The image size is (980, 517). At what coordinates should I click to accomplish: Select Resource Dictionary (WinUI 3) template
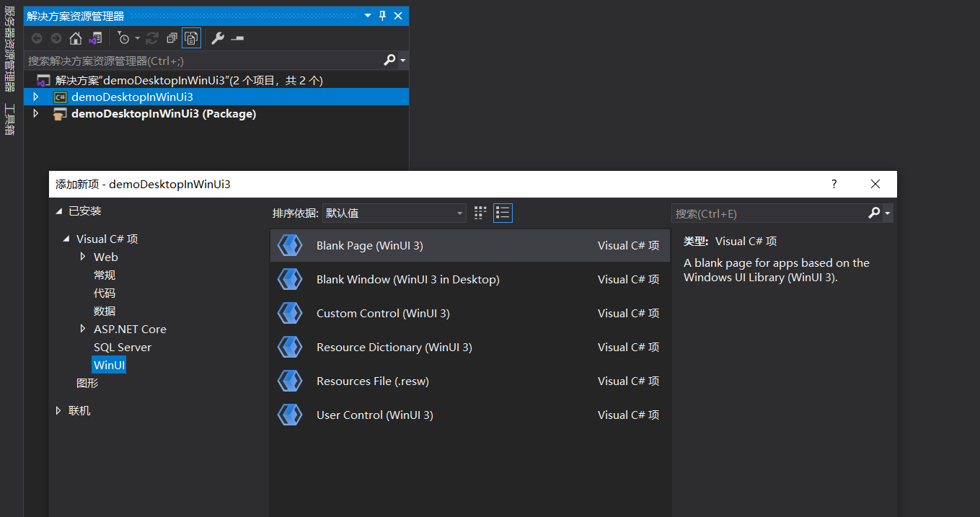(x=470, y=347)
